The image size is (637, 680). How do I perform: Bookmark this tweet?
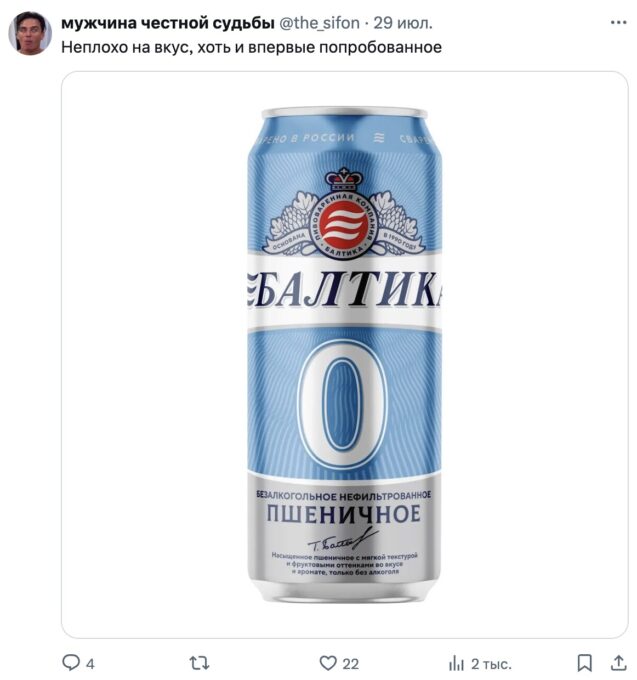tap(584, 663)
